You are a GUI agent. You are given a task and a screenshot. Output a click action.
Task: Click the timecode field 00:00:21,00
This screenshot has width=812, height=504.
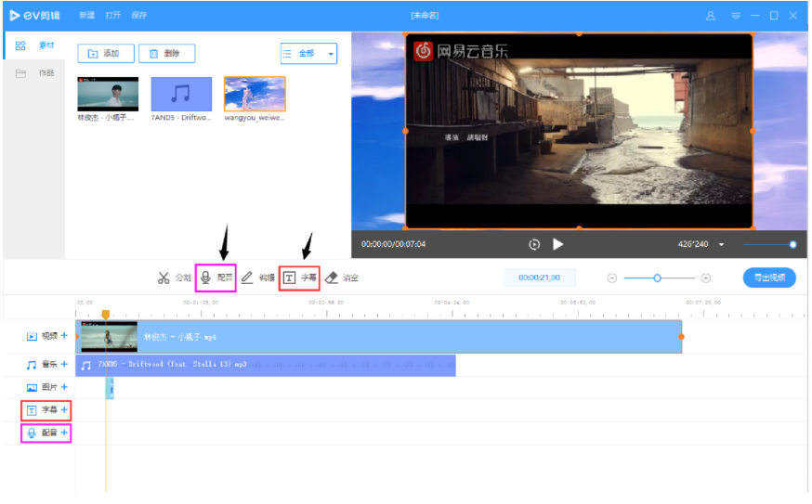tap(539, 278)
